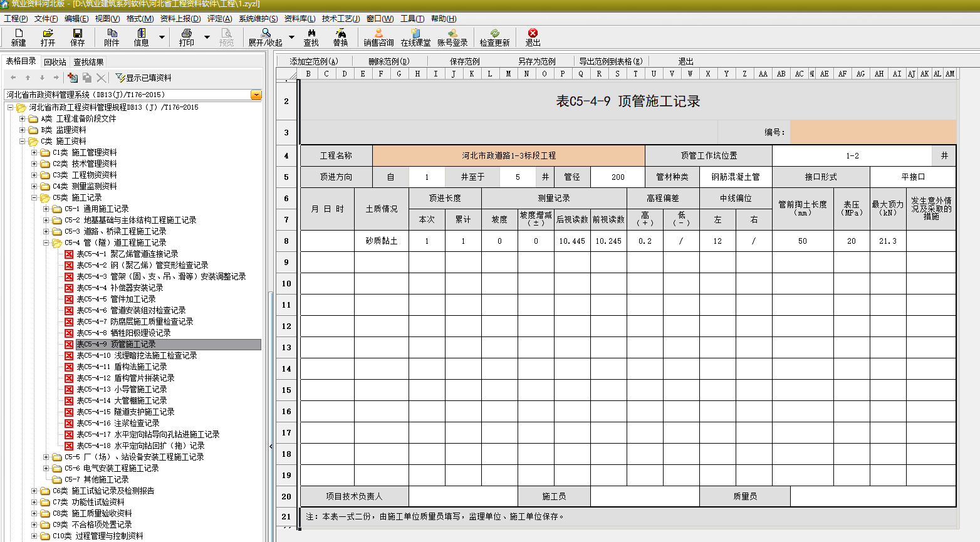Image resolution: width=980 pixels, height=542 pixels.
Task: Click the 砂质黏土 soil condition cell
Action: [382, 241]
